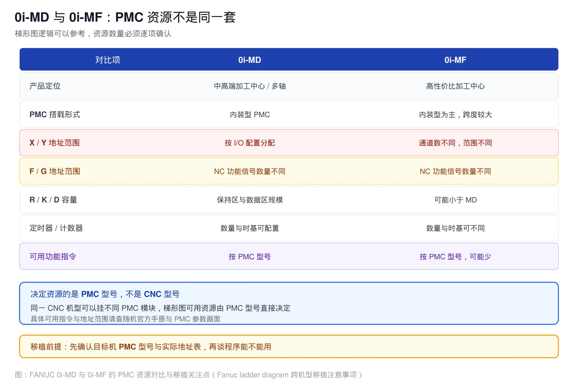Click "NC 功能信号数量不同" in the 0i-MF column
Screen dimensions: 578x392
[x=455, y=171]
